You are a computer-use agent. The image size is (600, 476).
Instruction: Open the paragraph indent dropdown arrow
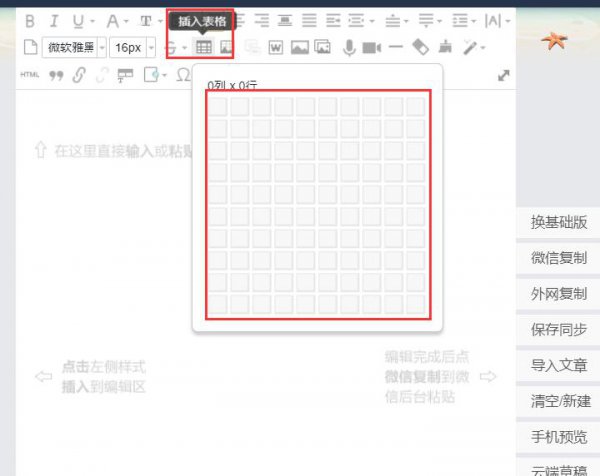(372, 21)
